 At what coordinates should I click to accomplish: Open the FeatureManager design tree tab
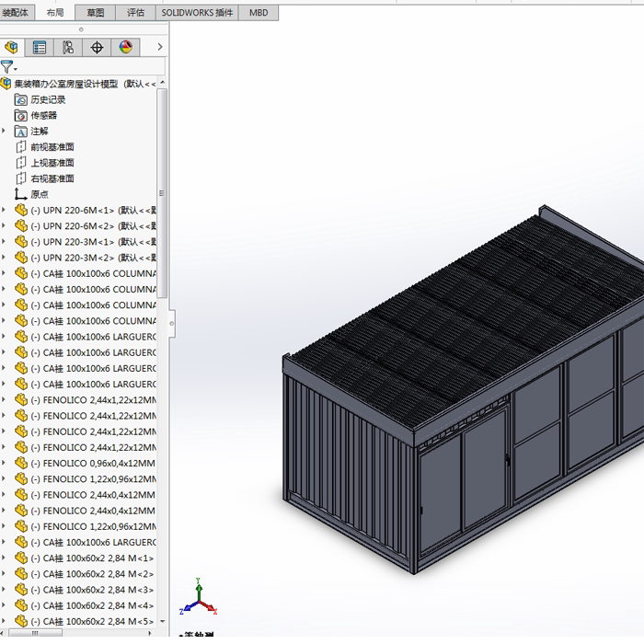click(x=12, y=47)
